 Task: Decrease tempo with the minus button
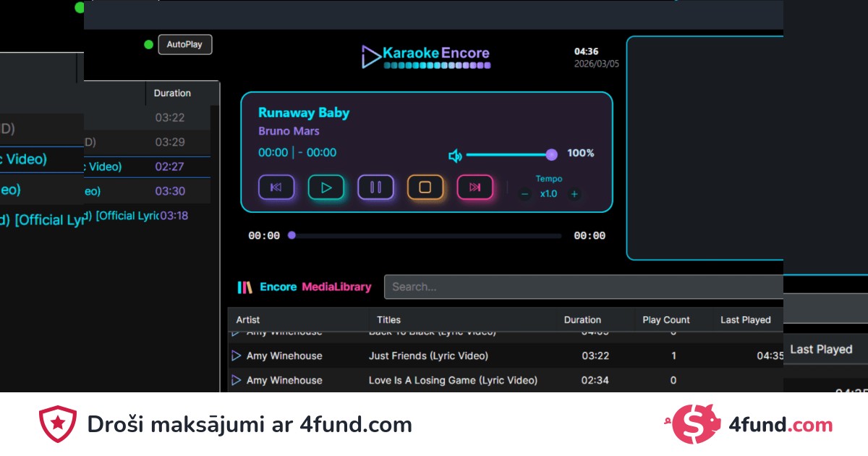coord(525,194)
